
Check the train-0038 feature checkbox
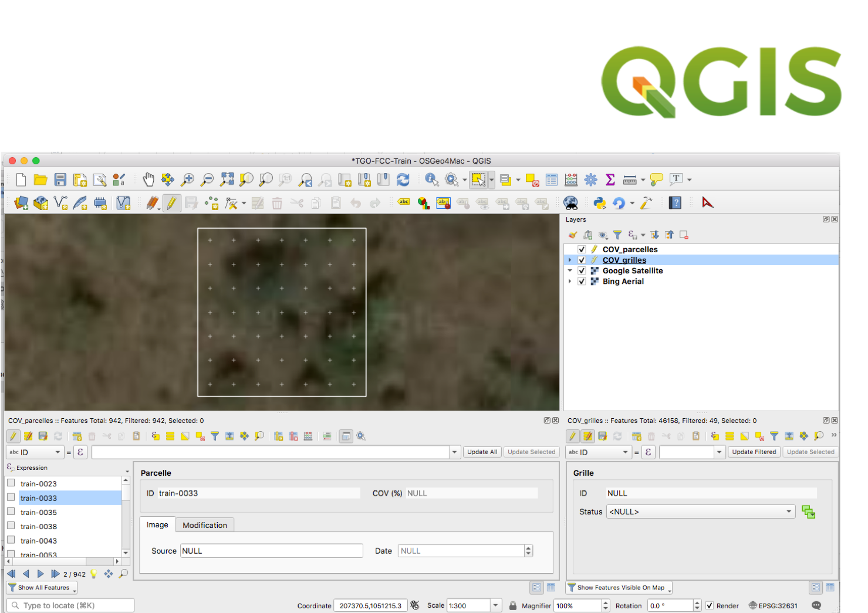(x=11, y=526)
